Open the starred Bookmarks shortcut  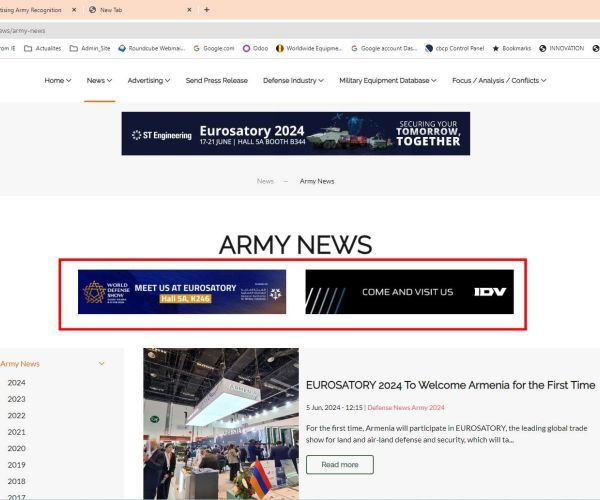pyautogui.click(x=510, y=47)
